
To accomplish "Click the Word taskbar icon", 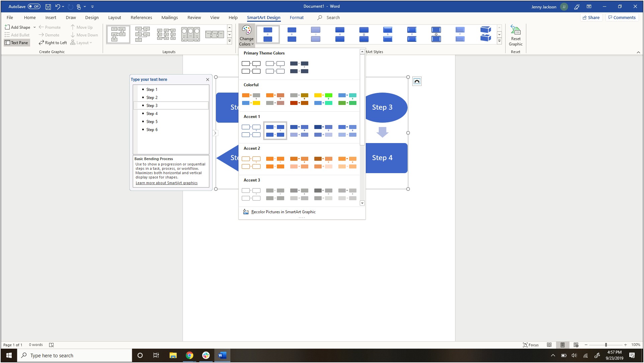I will pyautogui.click(x=222, y=356).
